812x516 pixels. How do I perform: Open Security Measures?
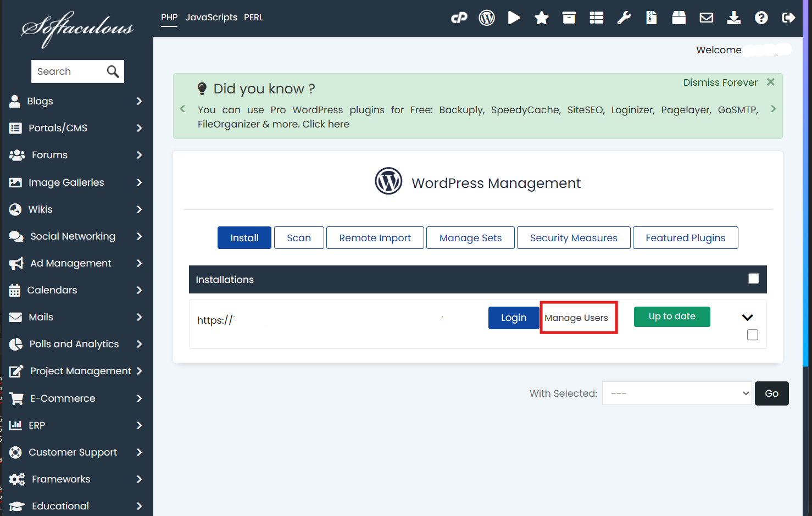(x=574, y=237)
